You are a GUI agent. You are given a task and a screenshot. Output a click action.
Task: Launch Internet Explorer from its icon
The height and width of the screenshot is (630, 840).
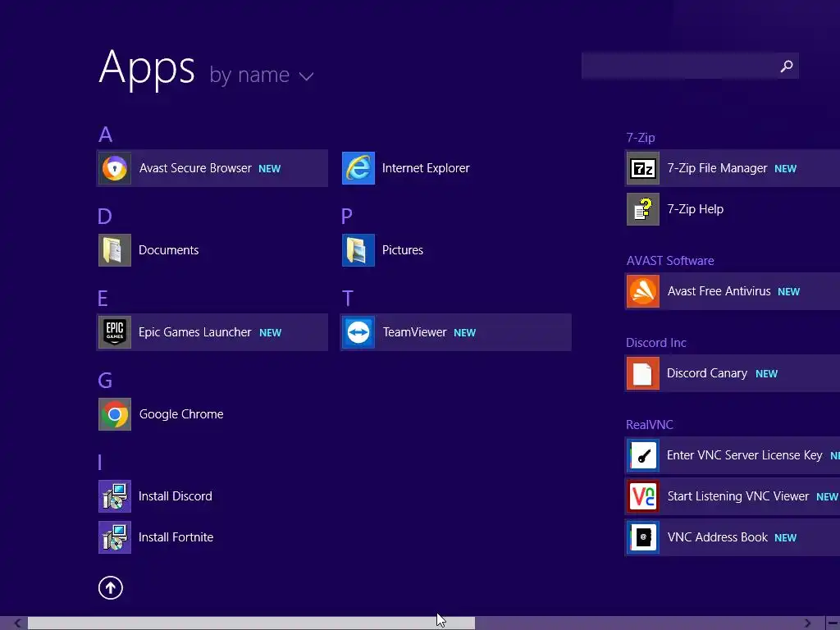[358, 168]
